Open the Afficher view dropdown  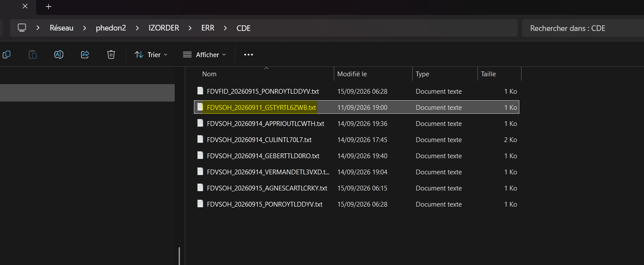(204, 54)
